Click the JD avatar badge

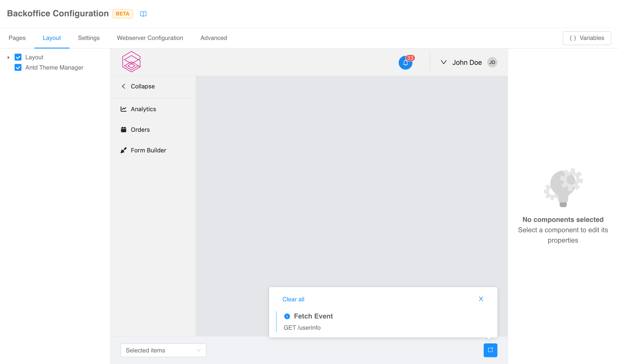tap(492, 62)
